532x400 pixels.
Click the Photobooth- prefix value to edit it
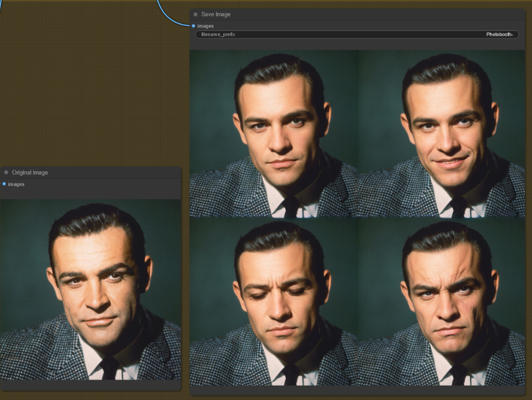pos(501,34)
